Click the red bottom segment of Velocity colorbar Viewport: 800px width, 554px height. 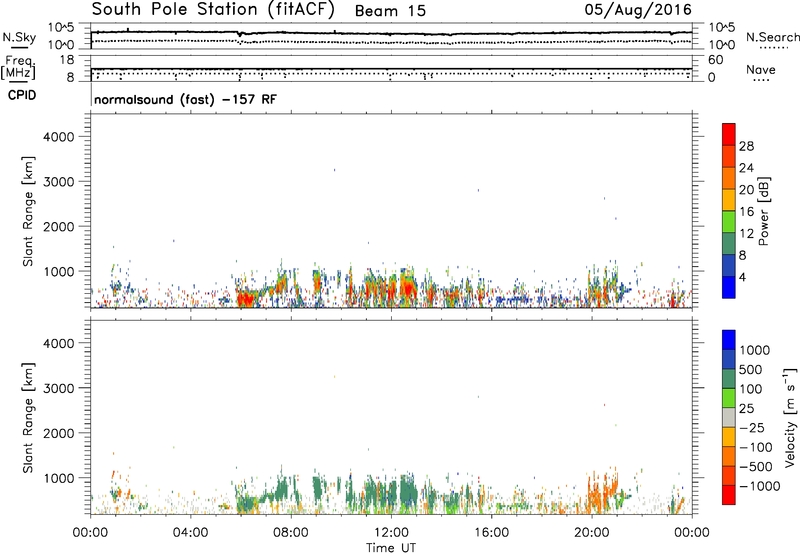pyautogui.click(x=729, y=495)
